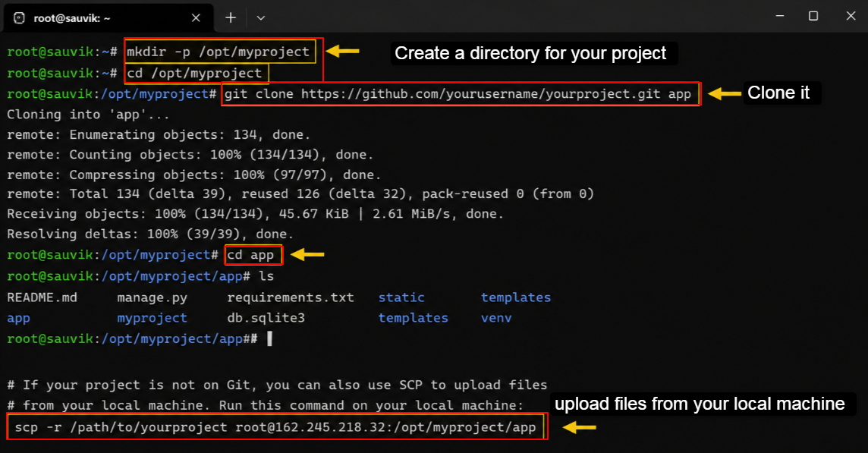Click the '# from your local machine' comment line
This screenshot has width=868, height=453.
(x=265, y=405)
